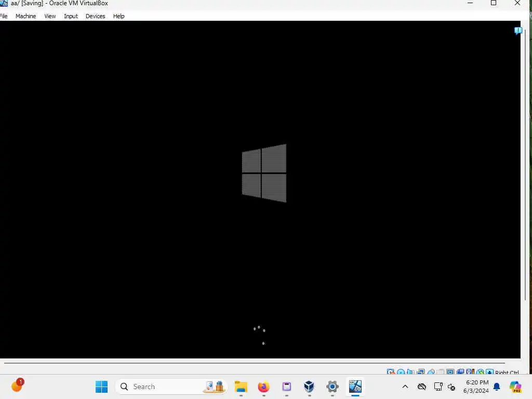This screenshot has width=532, height=399.
Task: Click the display settings status icon
Action: [x=450, y=372]
